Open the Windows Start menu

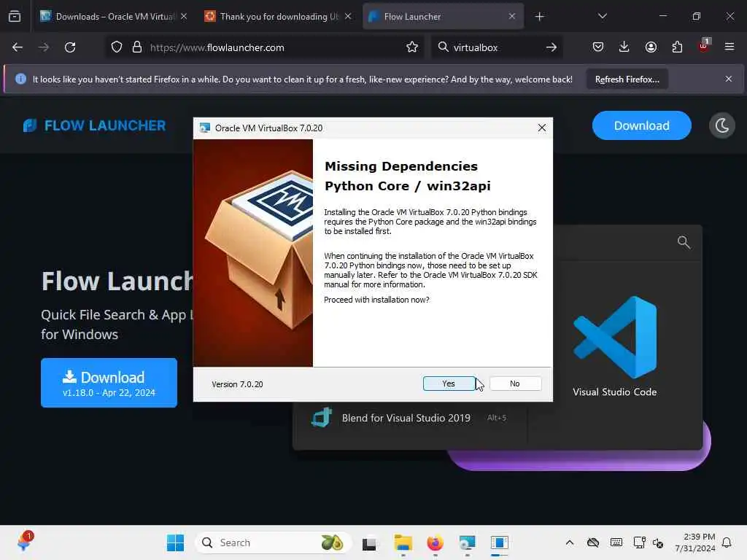[175, 542]
